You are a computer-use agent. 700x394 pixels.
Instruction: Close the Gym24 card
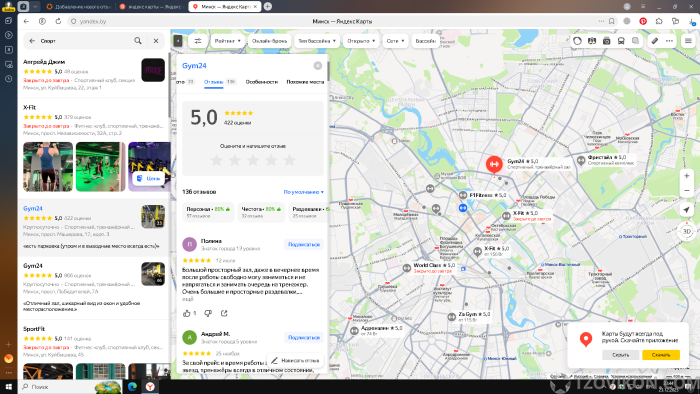pos(318,66)
